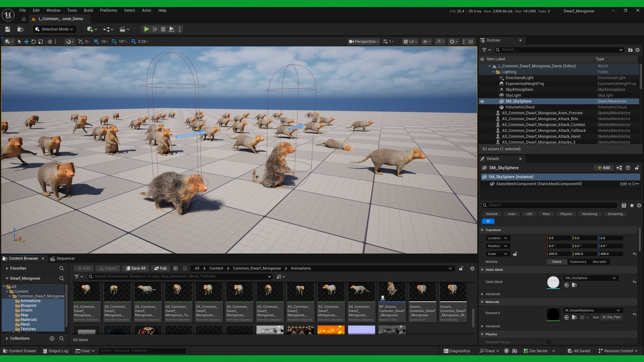
Task: Open the Platforms menu
Action: pos(108,10)
